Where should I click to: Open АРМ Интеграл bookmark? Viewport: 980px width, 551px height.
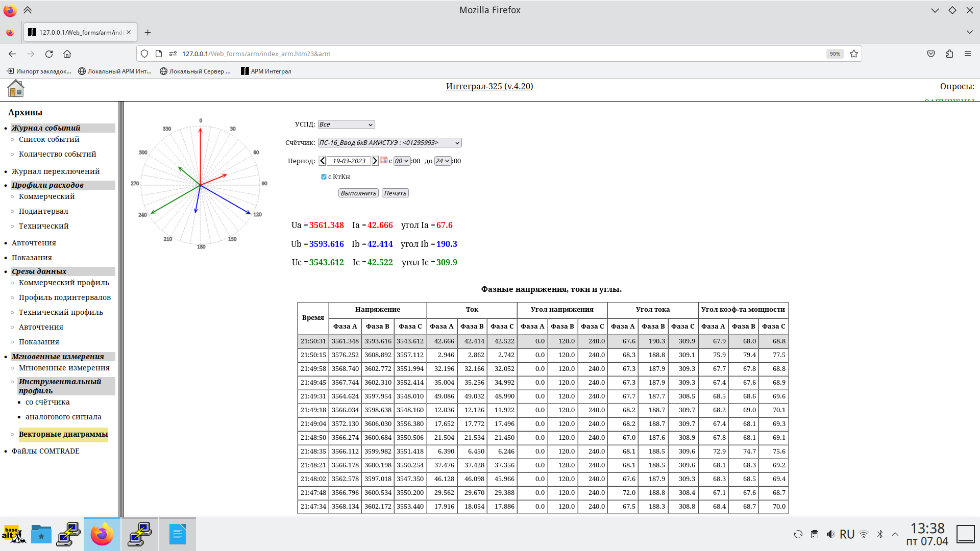click(x=266, y=71)
